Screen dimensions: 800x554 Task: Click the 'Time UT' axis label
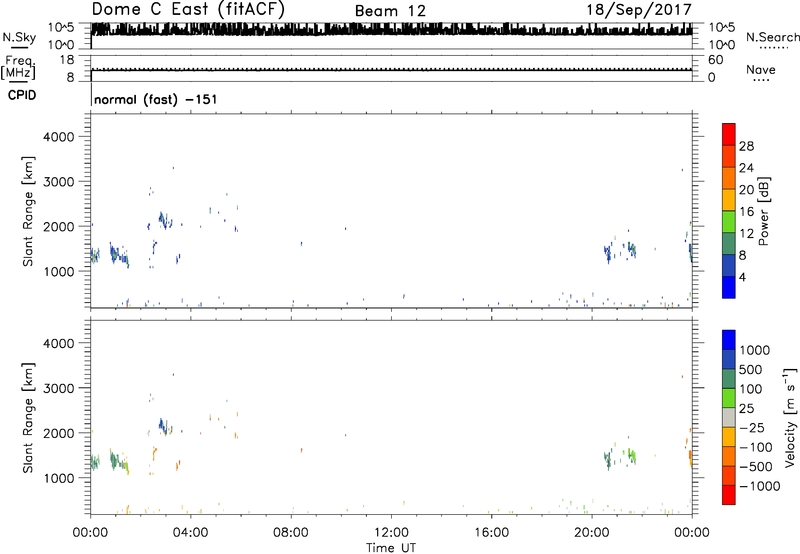[391, 548]
